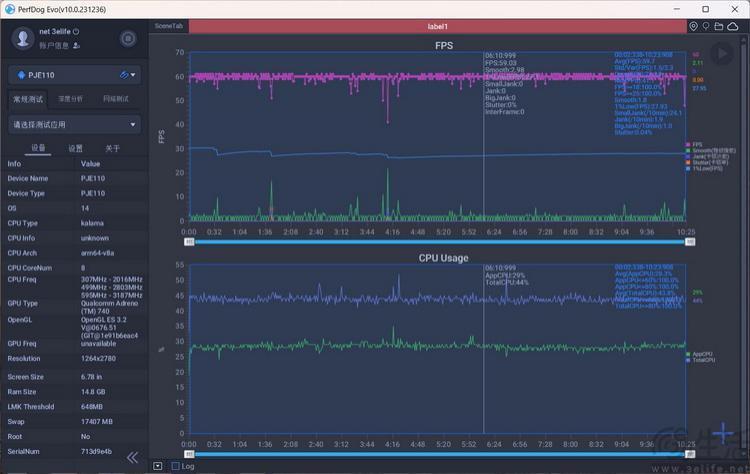Screen dimensions: 750x474
Task: Click the FPS chart range slider left handle
Action: 189,242
